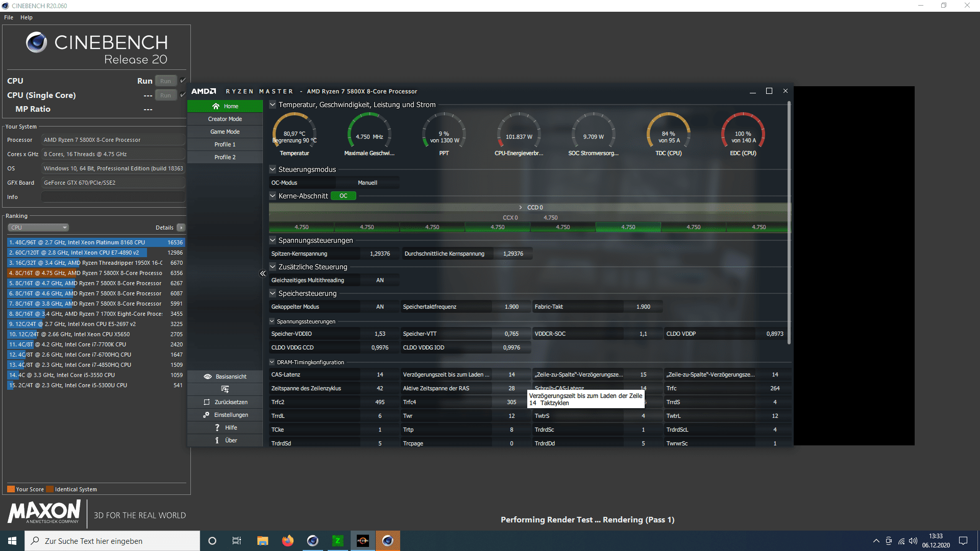This screenshot has height=551, width=980.
Task: Collapse the Zusätzliche Steuerung section
Action: click(x=273, y=267)
